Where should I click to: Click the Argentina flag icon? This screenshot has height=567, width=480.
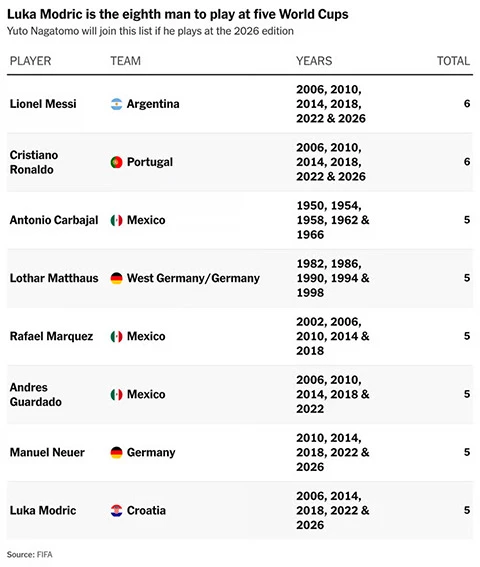(x=116, y=104)
